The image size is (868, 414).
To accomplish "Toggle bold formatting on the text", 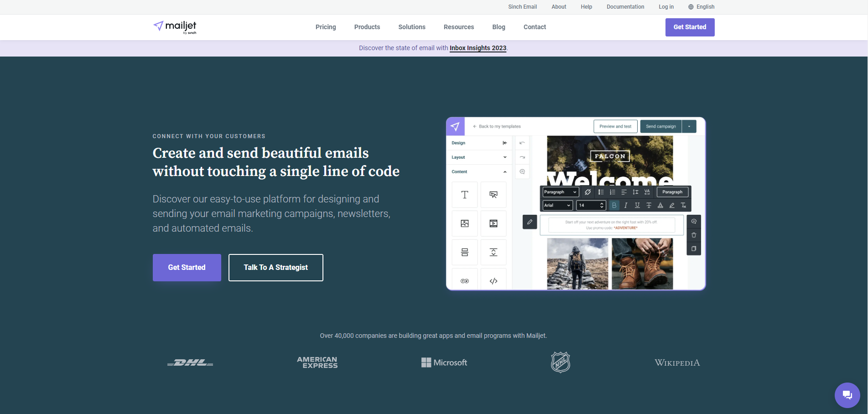I will (x=614, y=205).
